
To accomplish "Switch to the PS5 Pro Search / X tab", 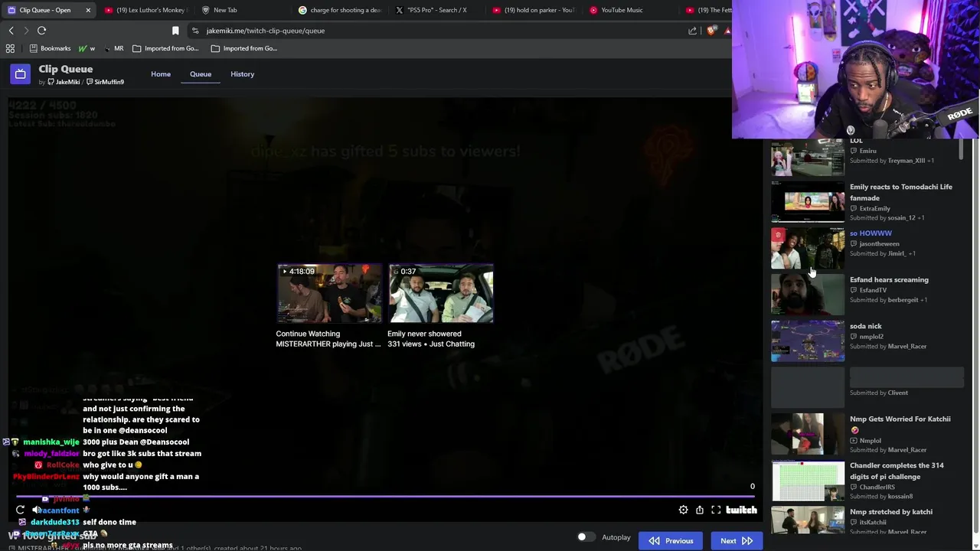I will pos(436,10).
